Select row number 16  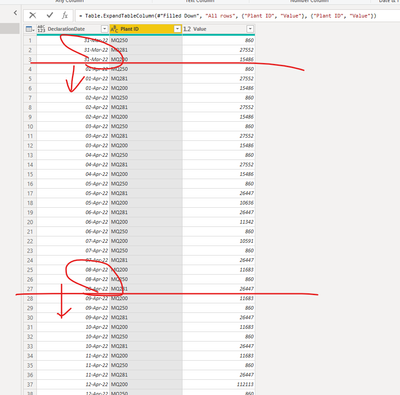pos(30,184)
